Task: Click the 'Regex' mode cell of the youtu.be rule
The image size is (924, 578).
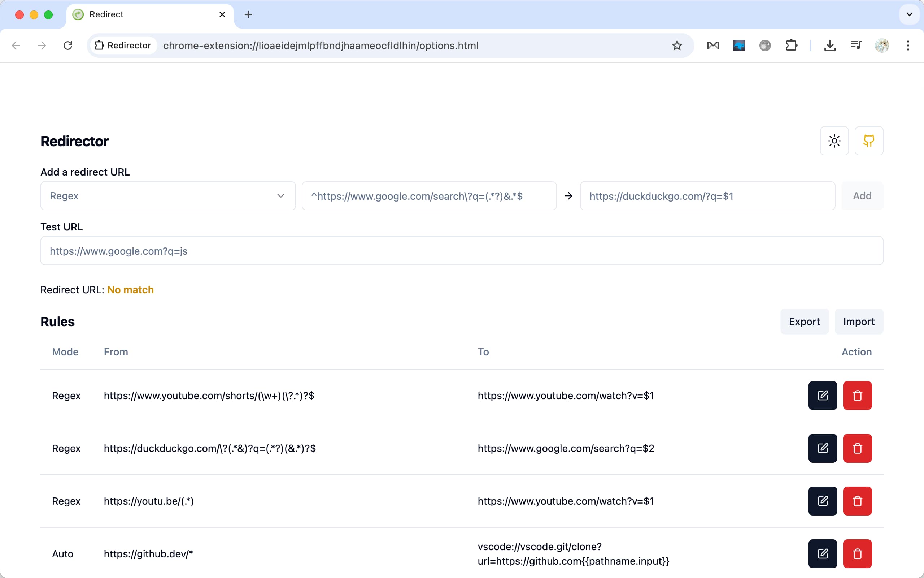Action: (66, 501)
